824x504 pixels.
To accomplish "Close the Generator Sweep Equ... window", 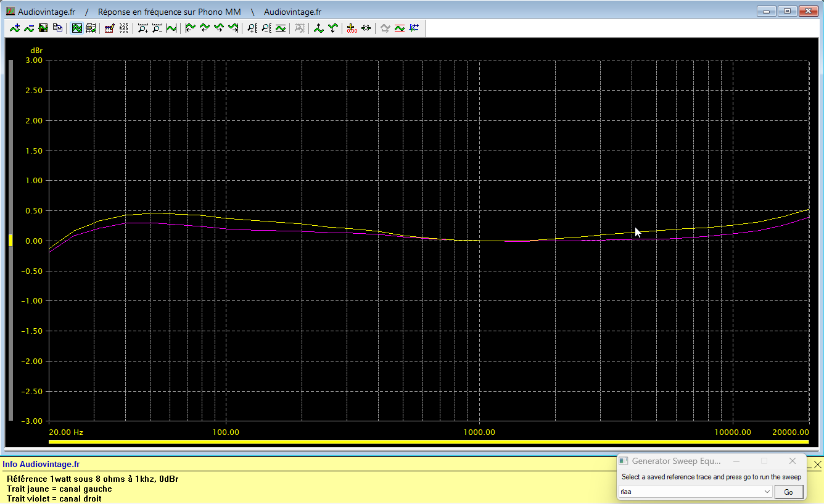I will 793,461.
